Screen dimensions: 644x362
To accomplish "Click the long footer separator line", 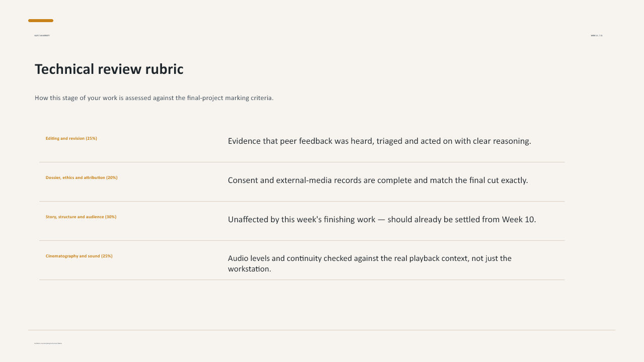I will 322,330.
